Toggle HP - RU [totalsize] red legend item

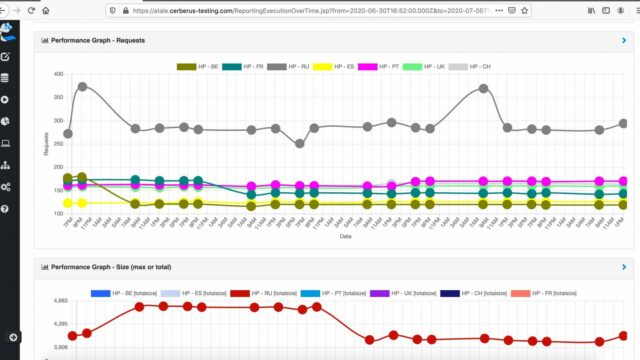[x=263, y=293]
